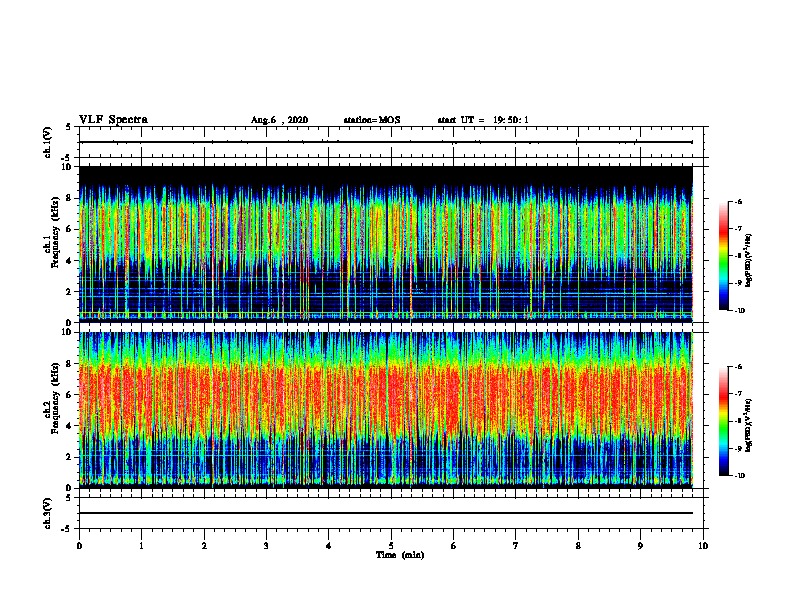This screenshot has height=612, width=792.
Task: Click the "-10" value on ch.2 color bar
Action: tap(739, 476)
